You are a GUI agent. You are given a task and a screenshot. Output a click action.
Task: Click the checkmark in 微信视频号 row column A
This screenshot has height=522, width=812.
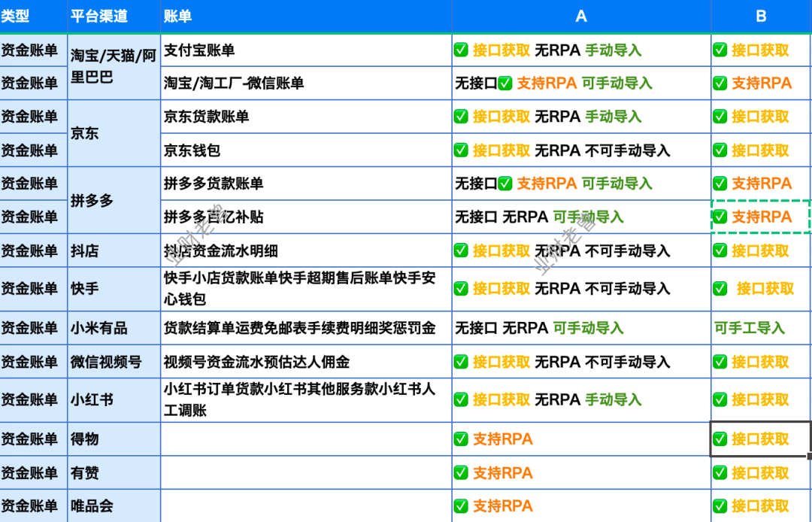(x=462, y=362)
